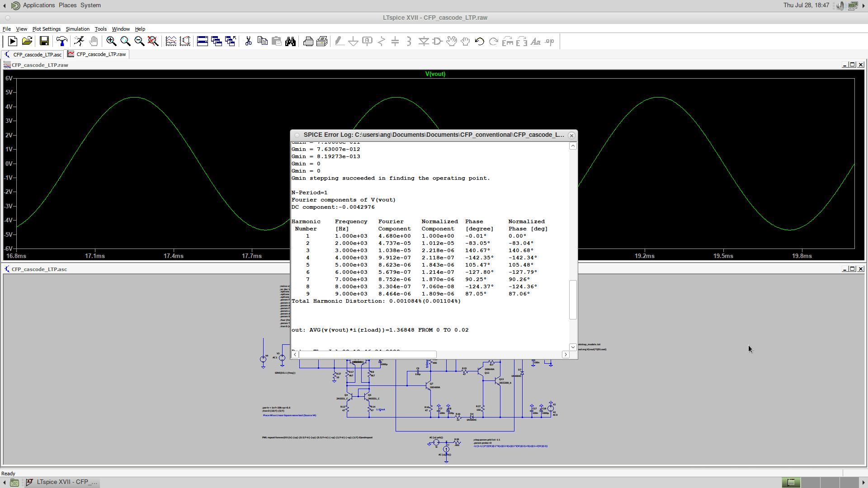Click the Copy icon in toolbar
This screenshot has width=868, height=488.
[262, 42]
